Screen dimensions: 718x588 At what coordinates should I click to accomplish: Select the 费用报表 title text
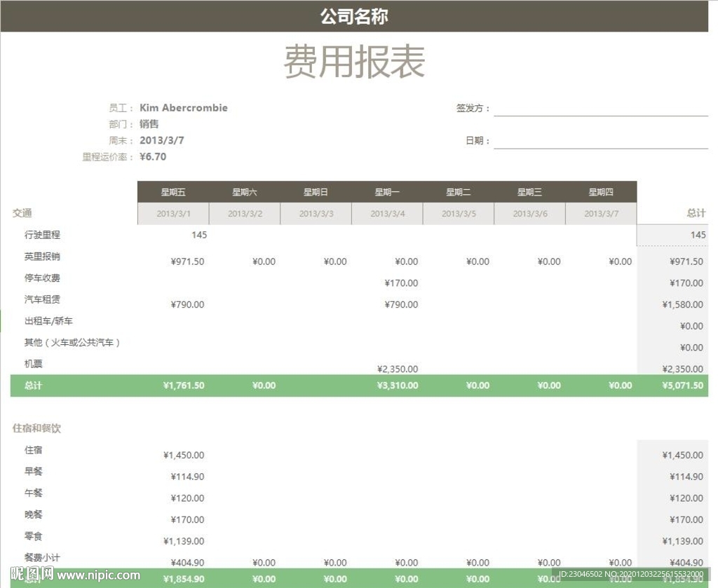pyautogui.click(x=354, y=62)
